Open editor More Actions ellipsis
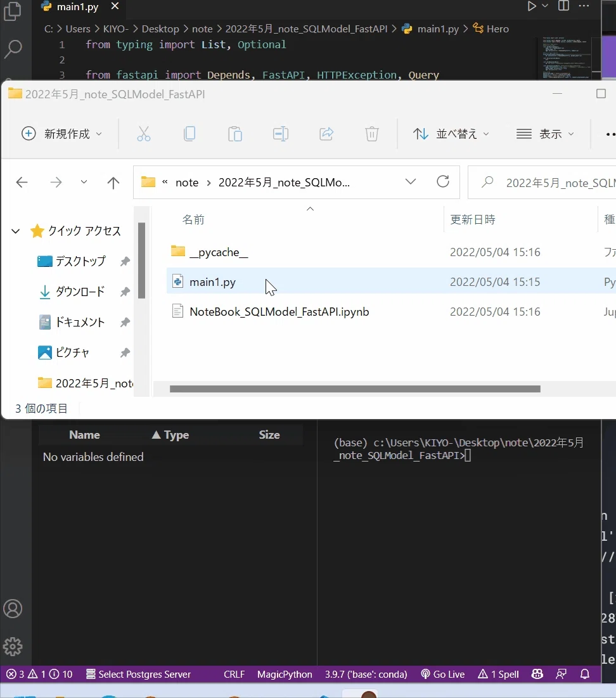Screen dimensions: 616x698 pyautogui.click(x=584, y=6)
